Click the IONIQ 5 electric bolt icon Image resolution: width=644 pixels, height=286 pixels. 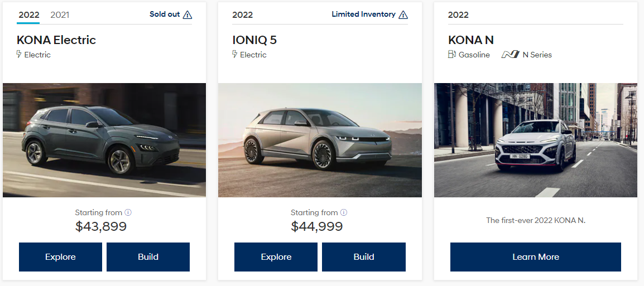click(x=235, y=55)
